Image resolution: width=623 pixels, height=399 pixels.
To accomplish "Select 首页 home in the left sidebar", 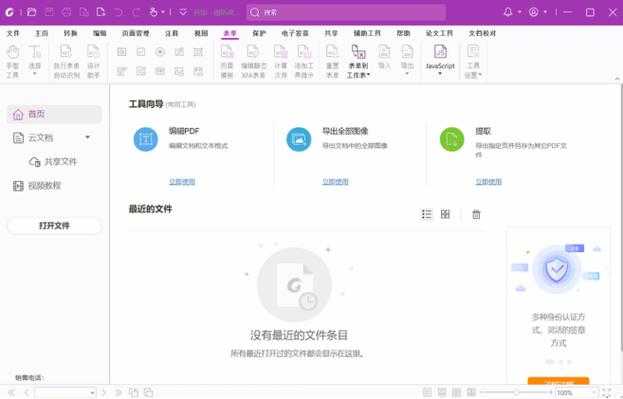I will point(54,114).
